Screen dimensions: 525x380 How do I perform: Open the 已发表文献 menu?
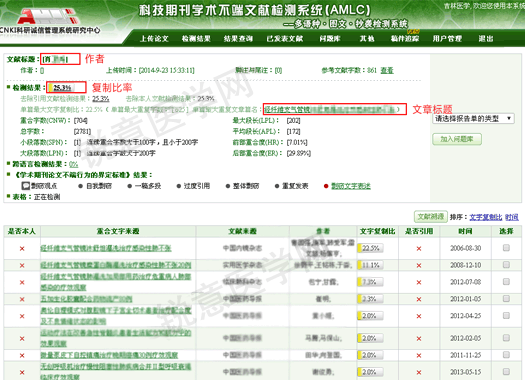pos(285,39)
